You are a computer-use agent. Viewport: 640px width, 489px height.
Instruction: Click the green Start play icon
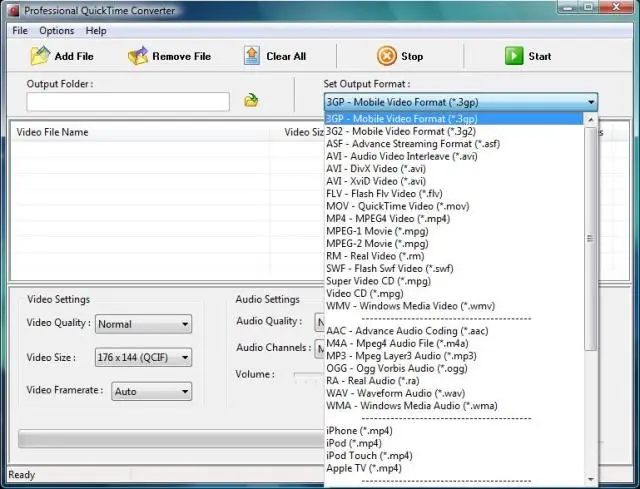pyautogui.click(x=514, y=56)
